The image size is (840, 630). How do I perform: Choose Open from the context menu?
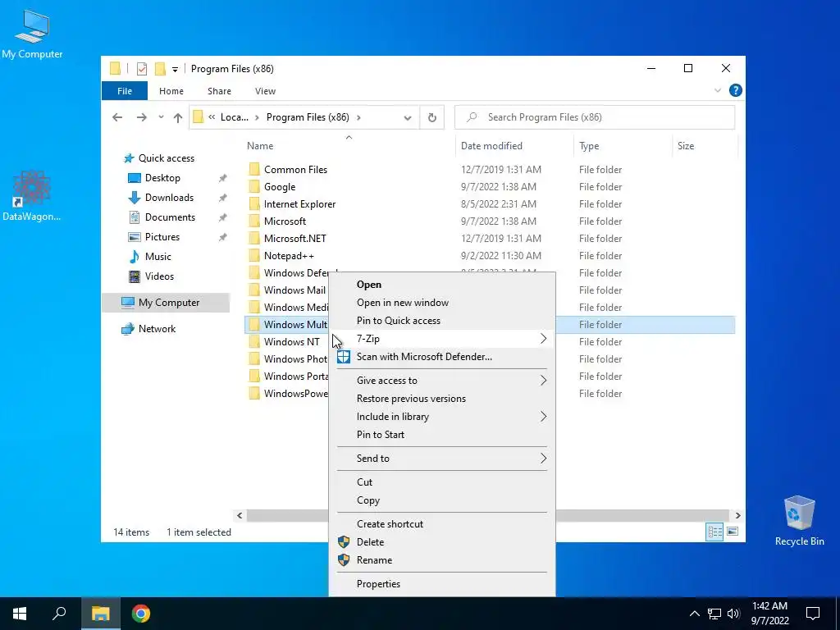442,285
